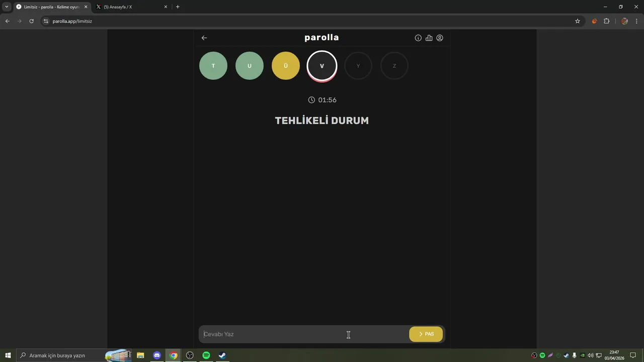The height and width of the screenshot is (362, 644).
Task: Click the microphone tray icon
Action: 575,355
